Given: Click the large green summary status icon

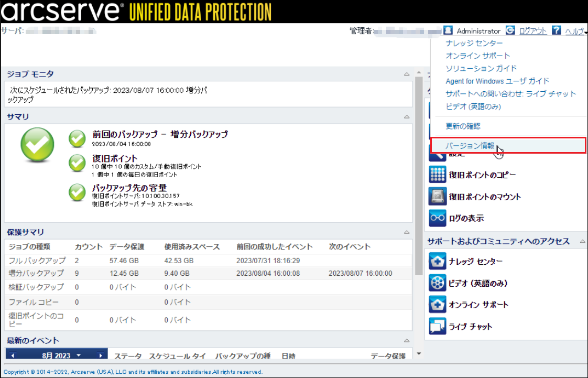Looking at the screenshot, I should pyautogui.click(x=37, y=145).
